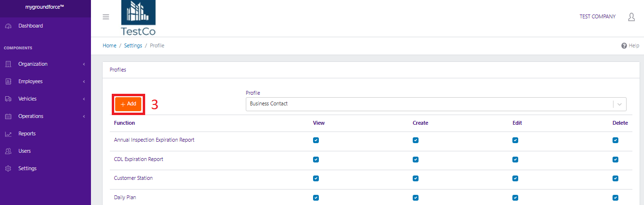
Task: Click the Dashboard gauge icon
Action: click(8, 26)
